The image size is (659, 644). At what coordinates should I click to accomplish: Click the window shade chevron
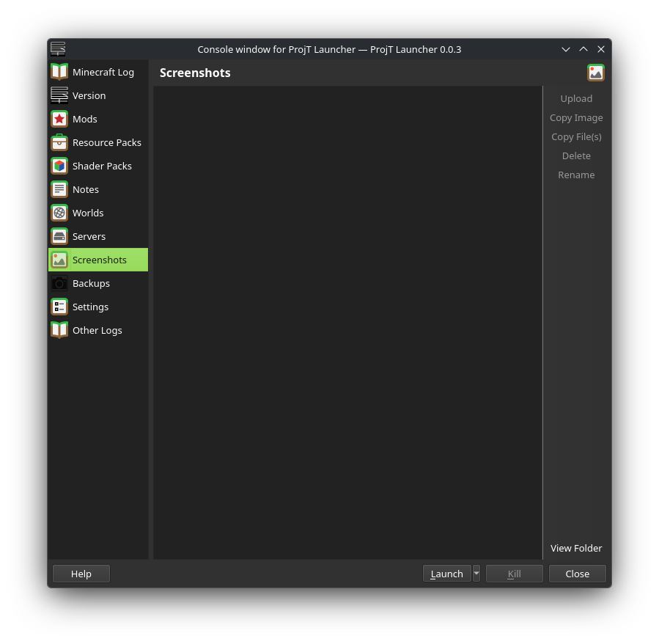coord(565,49)
